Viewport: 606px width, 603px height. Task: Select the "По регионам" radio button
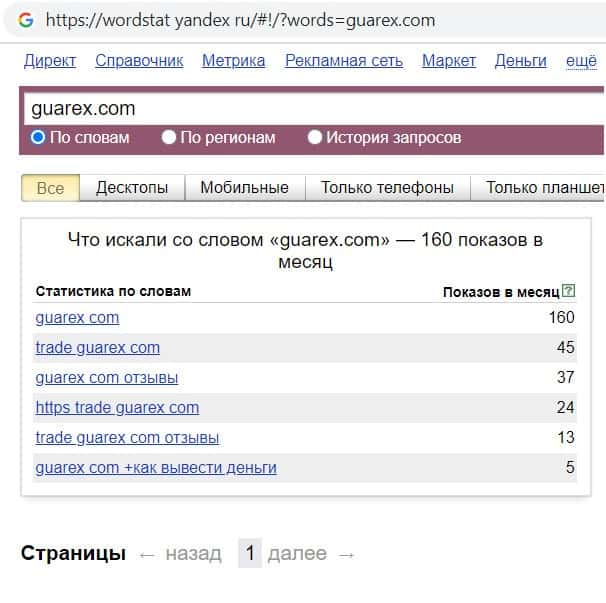[x=169, y=137]
